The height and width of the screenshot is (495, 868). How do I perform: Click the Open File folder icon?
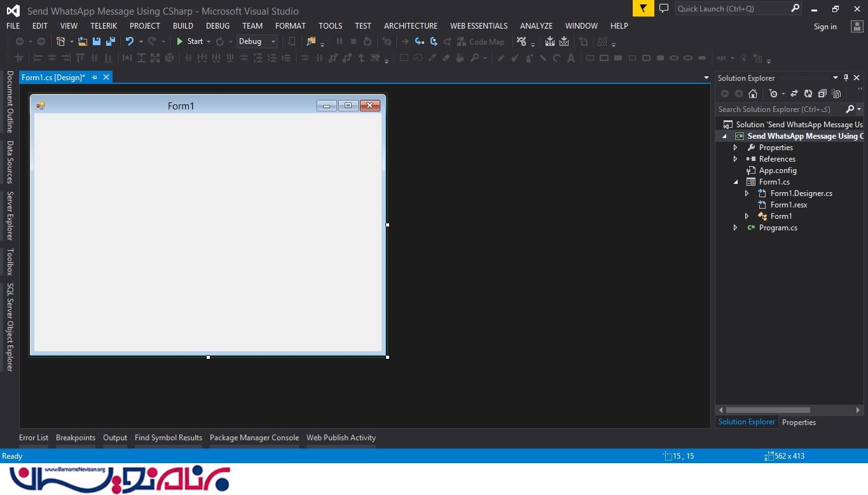pyautogui.click(x=83, y=41)
